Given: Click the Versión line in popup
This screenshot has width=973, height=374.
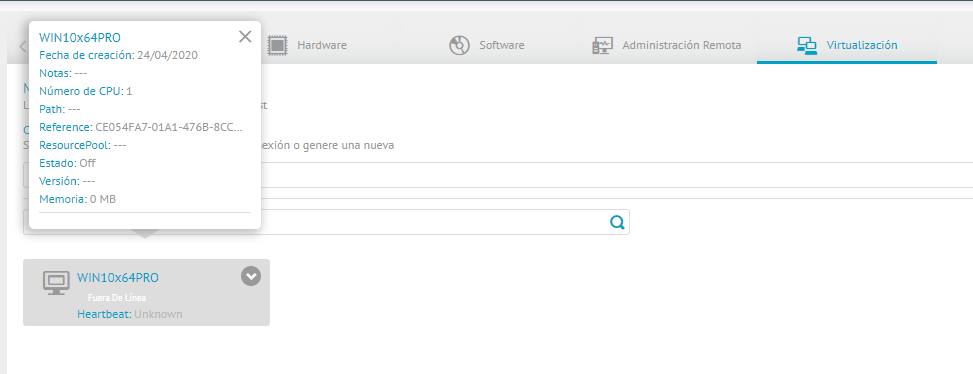Looking at the screenshot, I should pos(67,181).
